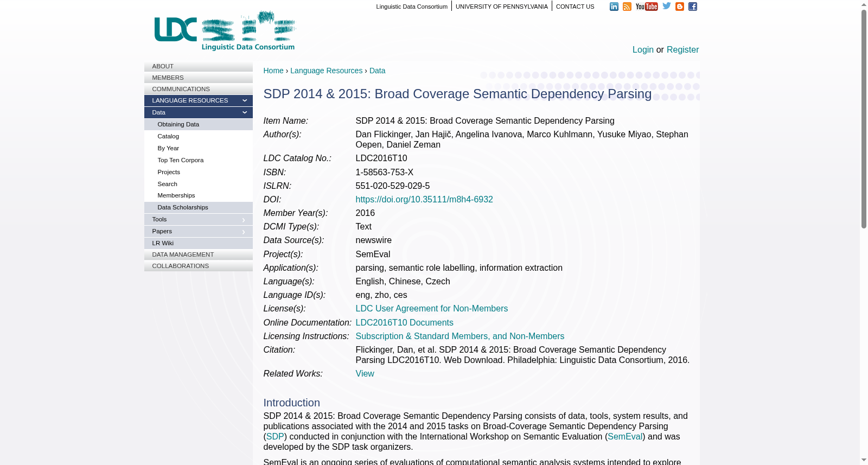Follow the DOI link
The image size is (868, 465).
[x=424, y=200]
